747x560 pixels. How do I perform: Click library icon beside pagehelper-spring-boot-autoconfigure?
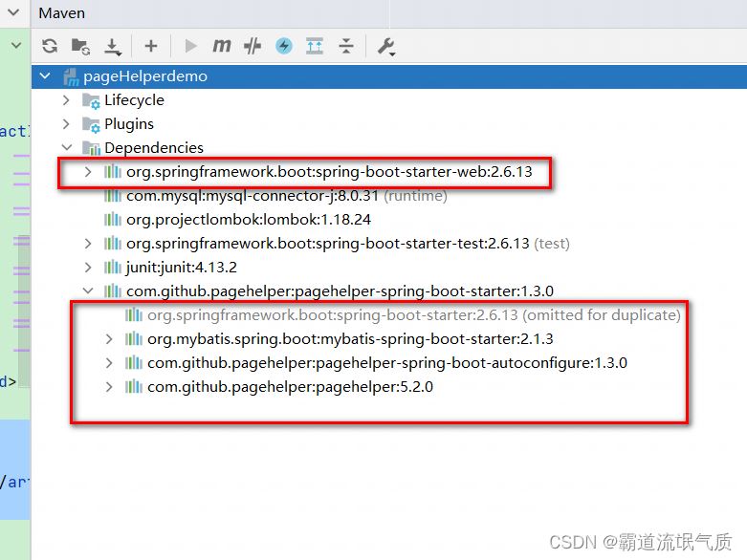click(x=133, y=362)
